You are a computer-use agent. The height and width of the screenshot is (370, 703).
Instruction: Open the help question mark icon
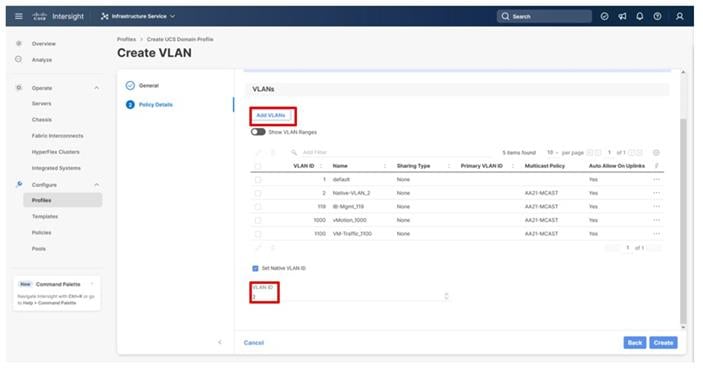(x=657, y=16)
